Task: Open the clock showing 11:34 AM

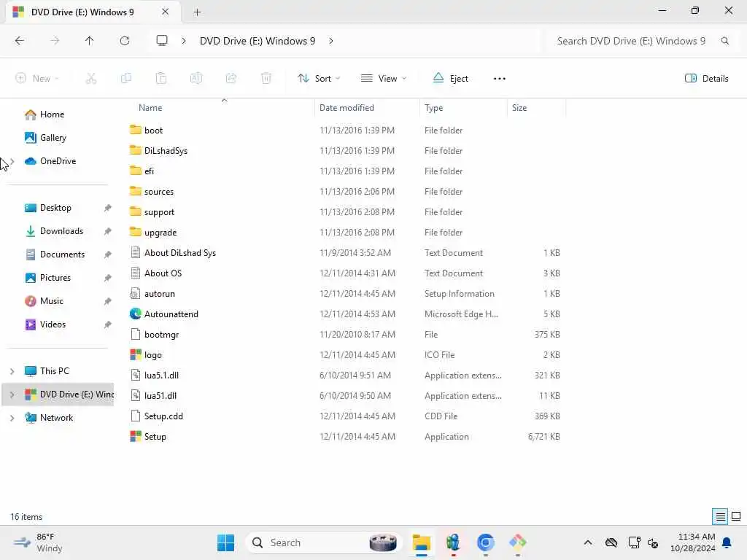Action: point(693,542)
